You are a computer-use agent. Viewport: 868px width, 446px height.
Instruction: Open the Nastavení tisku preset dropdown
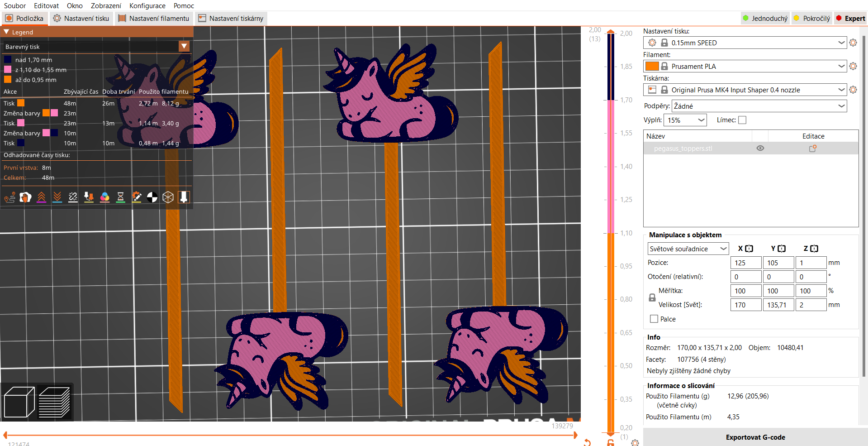click(745, 43)
